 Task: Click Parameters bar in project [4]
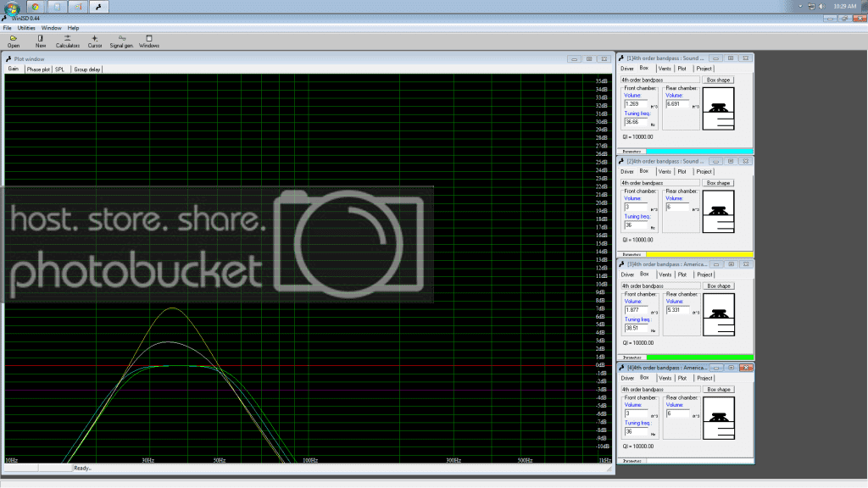tap(632, 461)
